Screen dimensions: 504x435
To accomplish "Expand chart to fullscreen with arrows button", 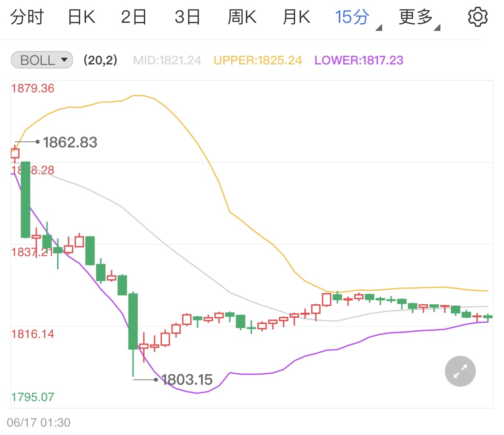I will [460, 371].
